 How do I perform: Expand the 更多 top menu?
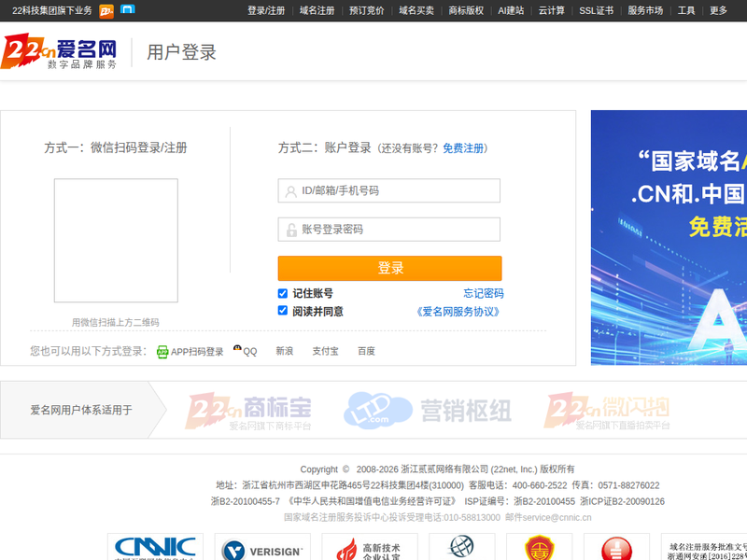[718, 10]
